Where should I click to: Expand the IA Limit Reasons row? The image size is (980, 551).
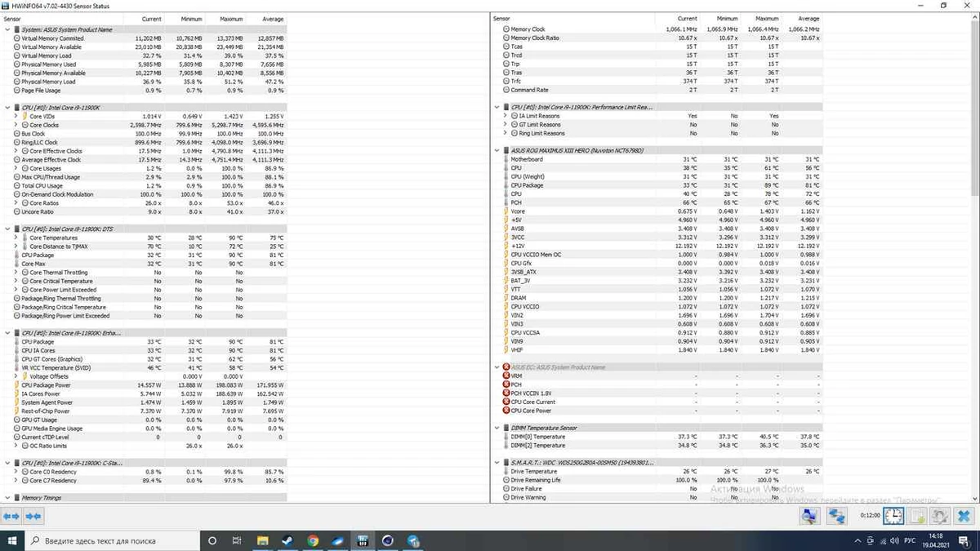pyautogui.click(x=506, y=116)
